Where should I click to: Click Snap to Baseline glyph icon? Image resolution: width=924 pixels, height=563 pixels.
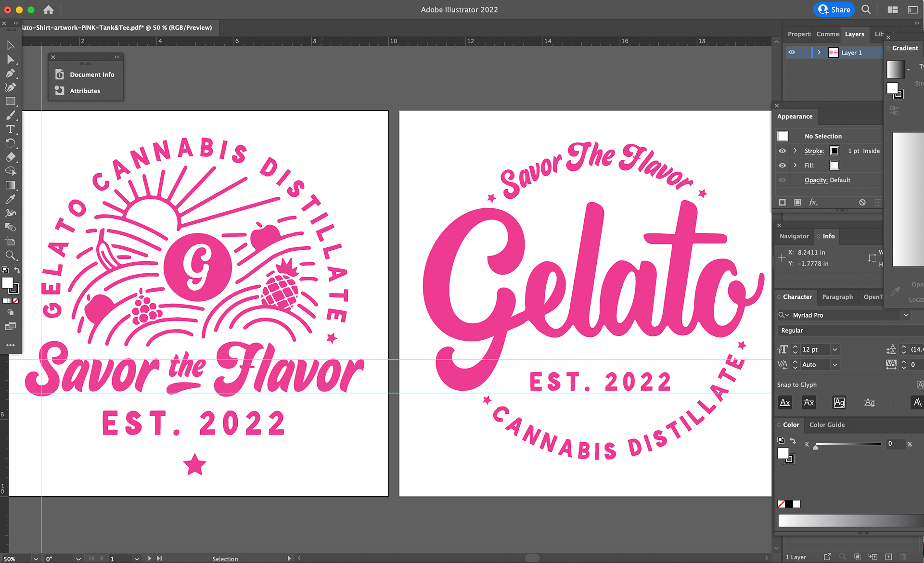(785, 402)
